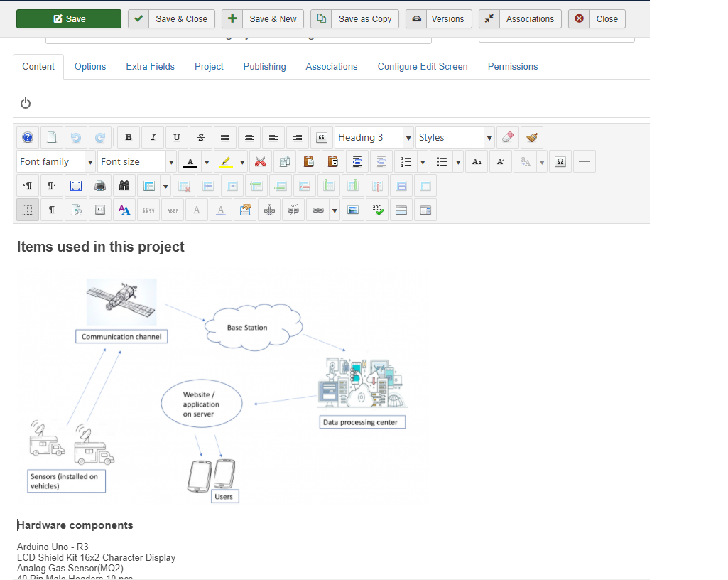This screenshot has width=728, height=580.
Task: Toggle the editor on/off power icon
Action: 26,104
